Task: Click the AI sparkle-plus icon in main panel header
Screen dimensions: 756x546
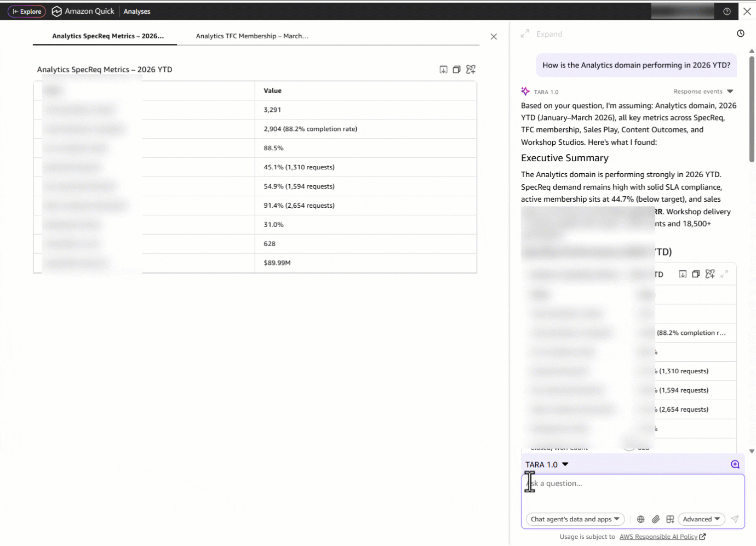Action: pos(471,70)
